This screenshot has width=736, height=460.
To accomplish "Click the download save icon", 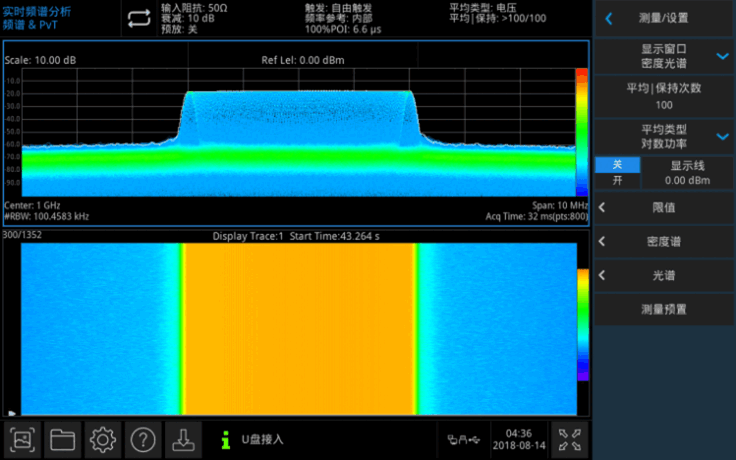I will pyautogui.click(x=184, y=440).
